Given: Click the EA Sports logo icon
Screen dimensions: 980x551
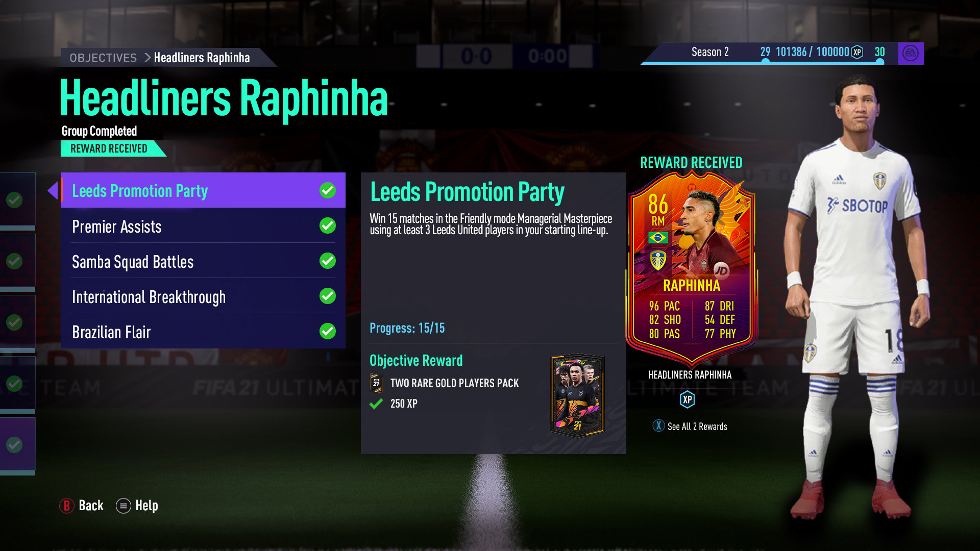Looking at the screenshot, I should pos(911,53).
